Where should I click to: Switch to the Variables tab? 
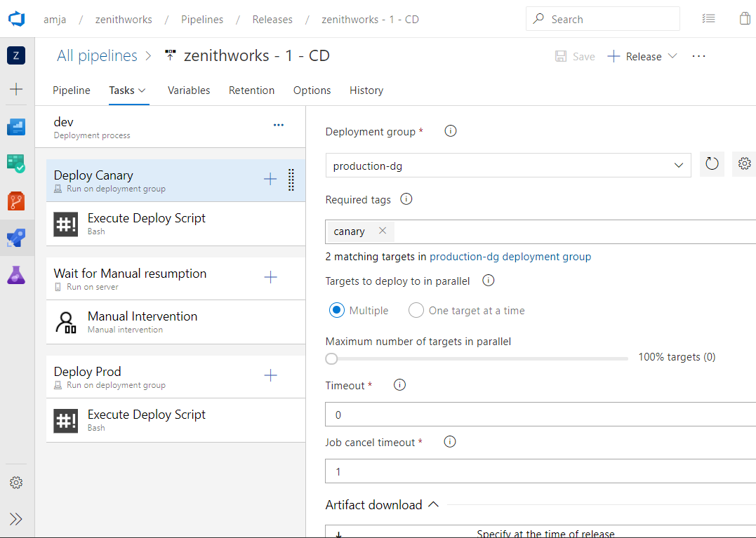coord(188,90)
